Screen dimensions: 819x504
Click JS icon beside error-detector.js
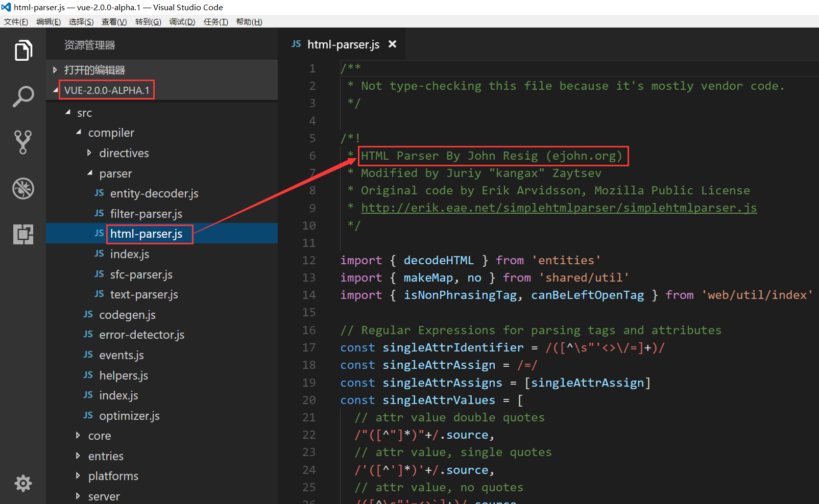88,334
